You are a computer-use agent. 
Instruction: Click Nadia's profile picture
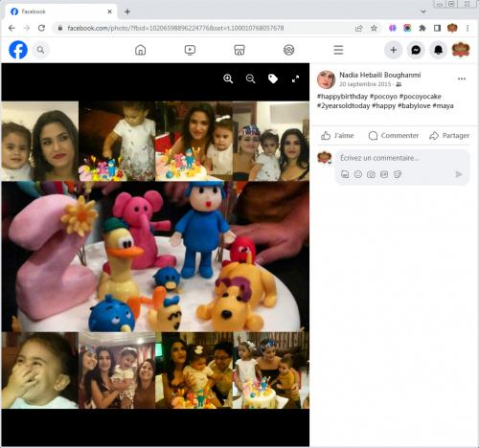(x=326, y=79)
